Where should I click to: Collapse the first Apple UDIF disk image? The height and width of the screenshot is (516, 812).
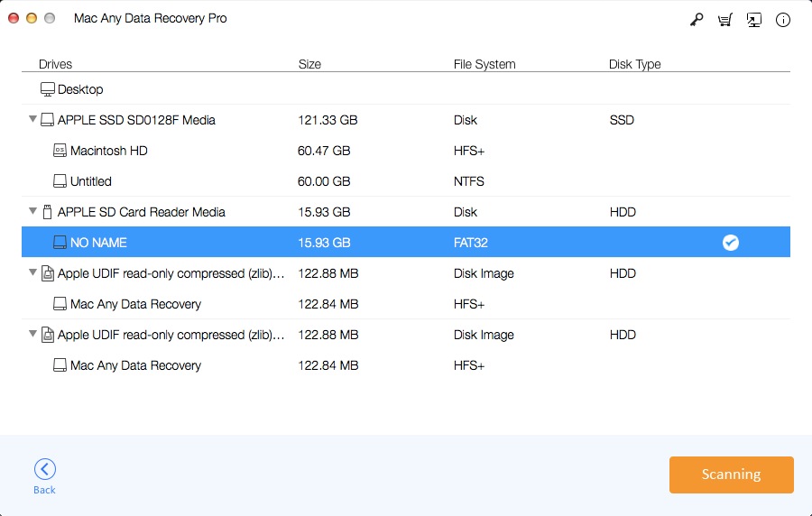33,273
